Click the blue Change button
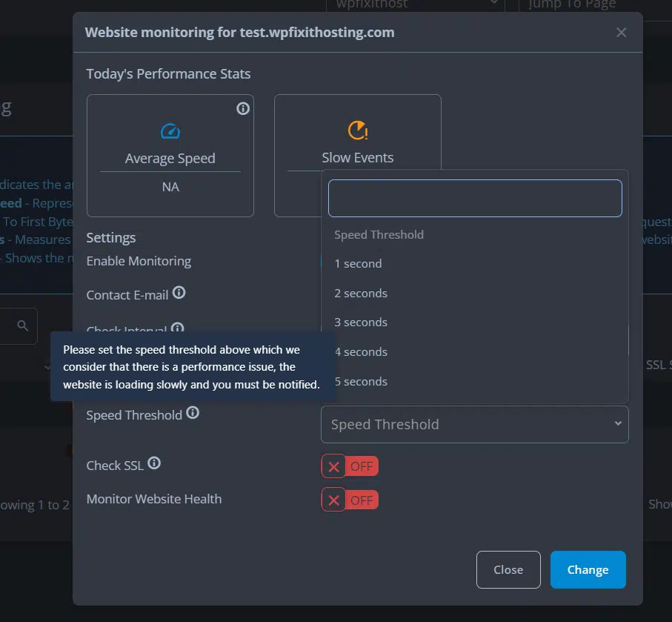This screenshot has height=622, width=672. coord(588,569)
